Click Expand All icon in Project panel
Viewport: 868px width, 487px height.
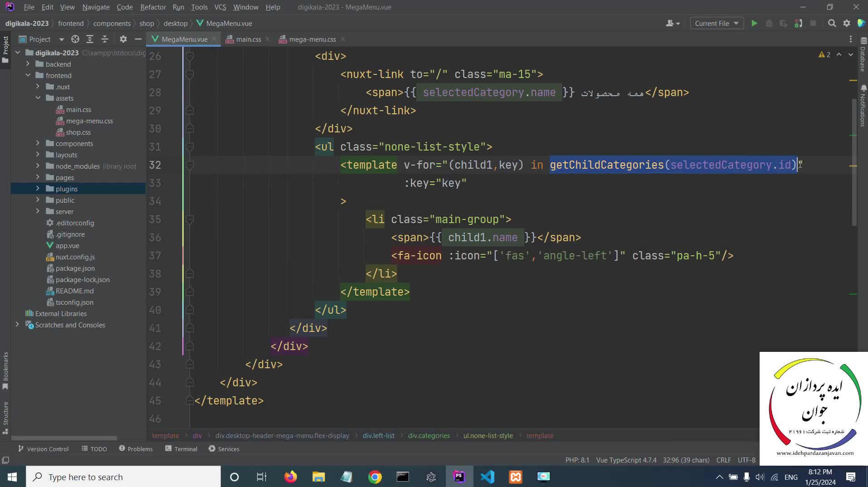90,39
